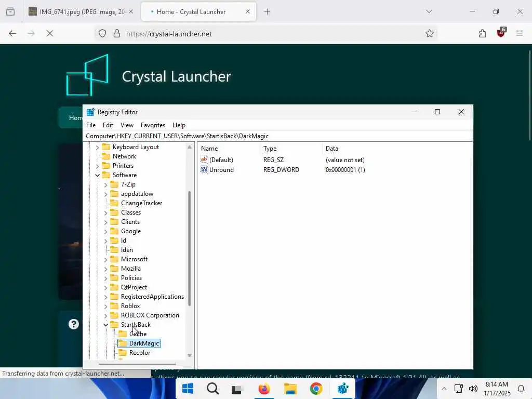Select the Google key
This screenshot has width=532, height=399.
coord(130,231)
